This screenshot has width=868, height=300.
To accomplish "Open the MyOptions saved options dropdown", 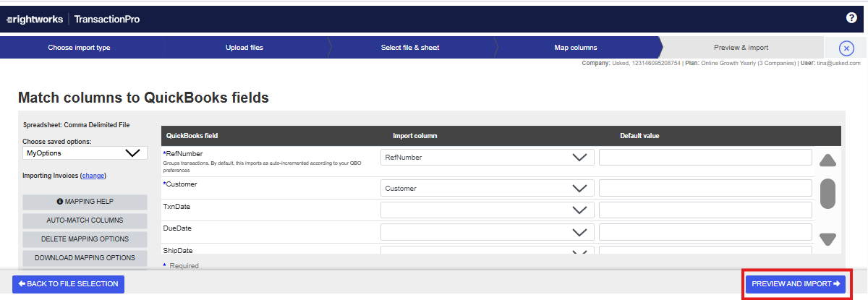I will tap(85, 153).
